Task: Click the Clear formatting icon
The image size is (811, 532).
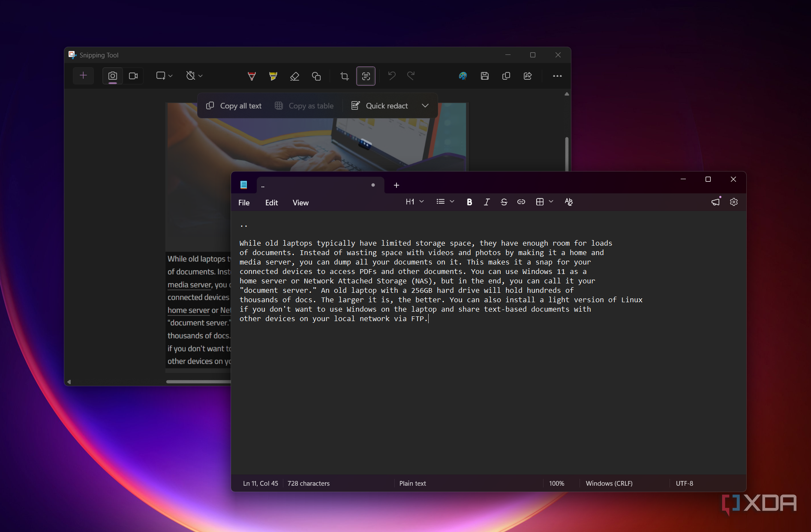Action: (x=569, y=202)
